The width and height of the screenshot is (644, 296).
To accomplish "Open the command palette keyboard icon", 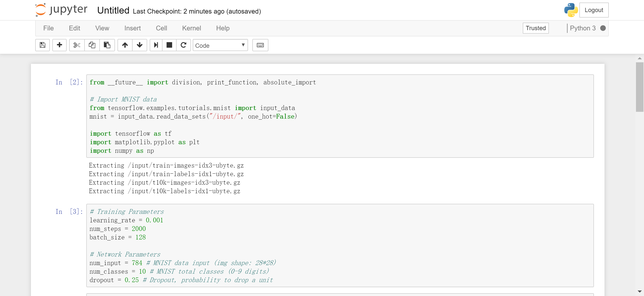I will [x=260, y=45].
